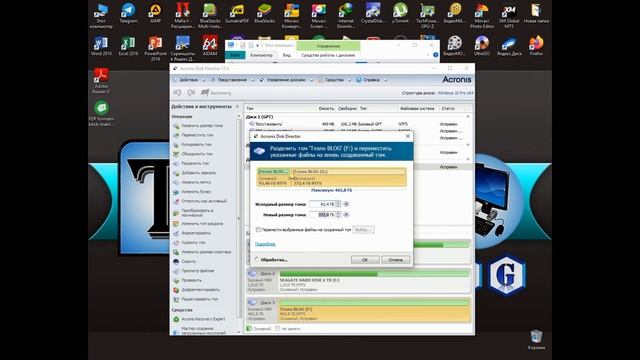This screenshot has width=640, height=360.
Task: Select the delete volume operation in sidebar
Action: point(189,242)
